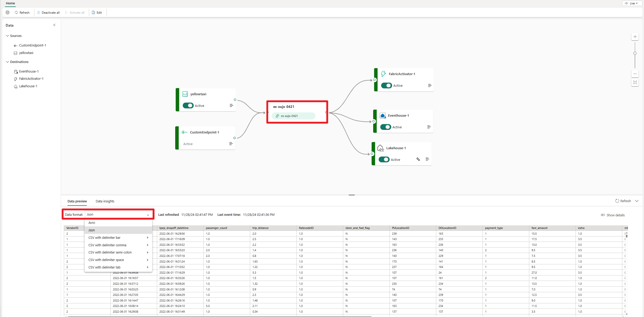Click the yellowtaxi node chart icon

click(x=185, y=94)
